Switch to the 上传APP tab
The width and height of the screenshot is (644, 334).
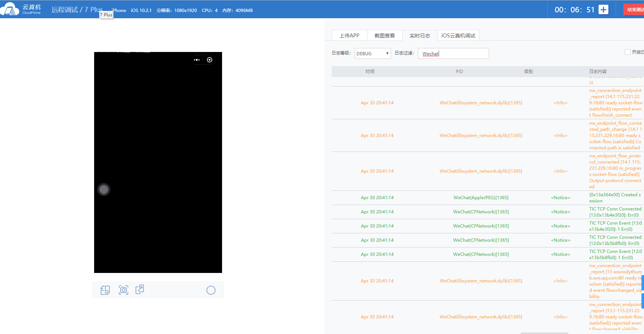coord(349,35)
